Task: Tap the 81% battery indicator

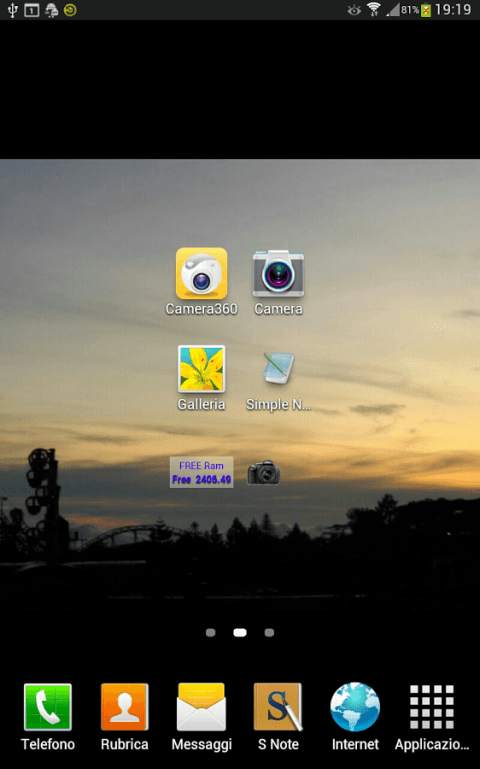Action: pos(416,10)
